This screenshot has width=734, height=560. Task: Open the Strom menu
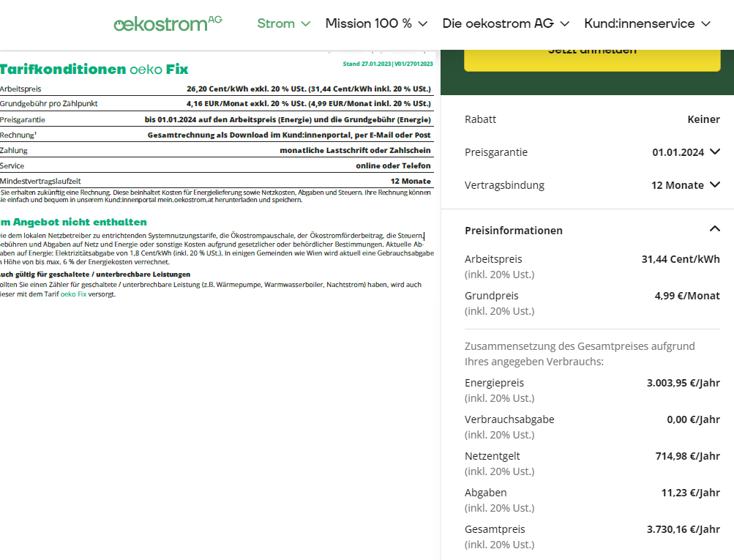[284, 23]
